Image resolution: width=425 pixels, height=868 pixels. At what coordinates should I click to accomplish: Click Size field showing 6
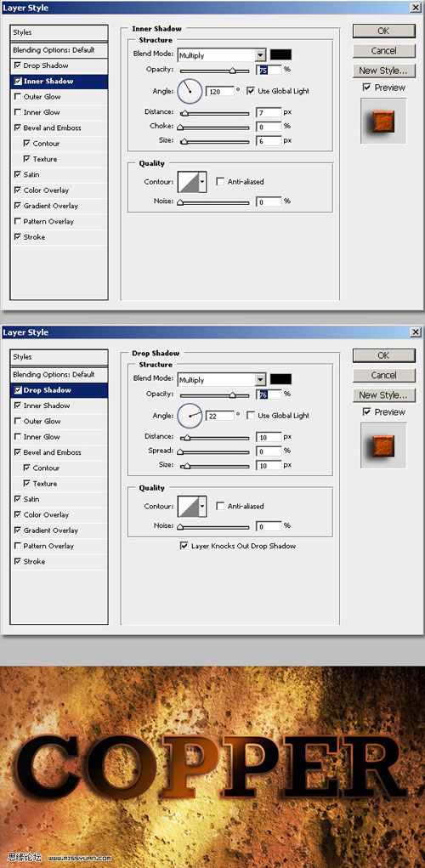click(x=269, y=141)
